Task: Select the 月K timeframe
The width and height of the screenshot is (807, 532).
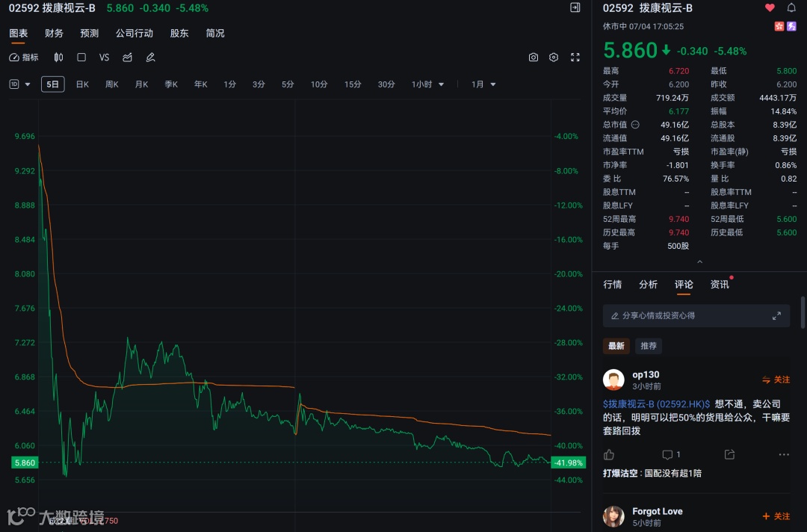Action: [141, 84]
